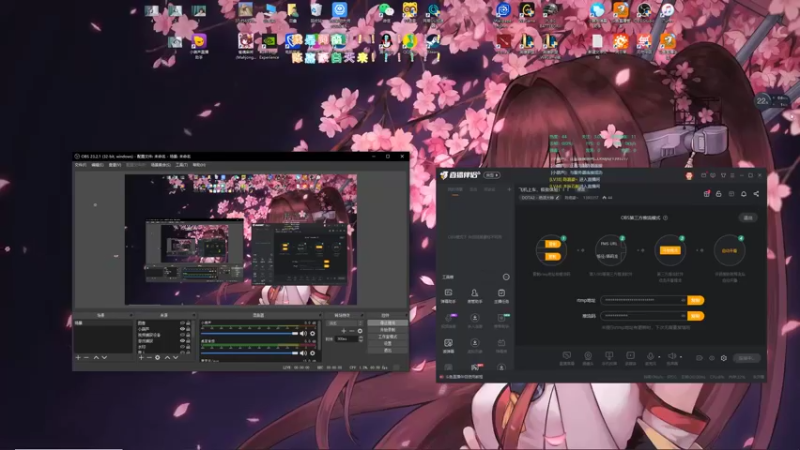Image resolution: width=800 pixels, height=450 pixels.
Task: Expand 工具箱 with circle icon in 直播伴侣
Action: (x=506, y=277)
